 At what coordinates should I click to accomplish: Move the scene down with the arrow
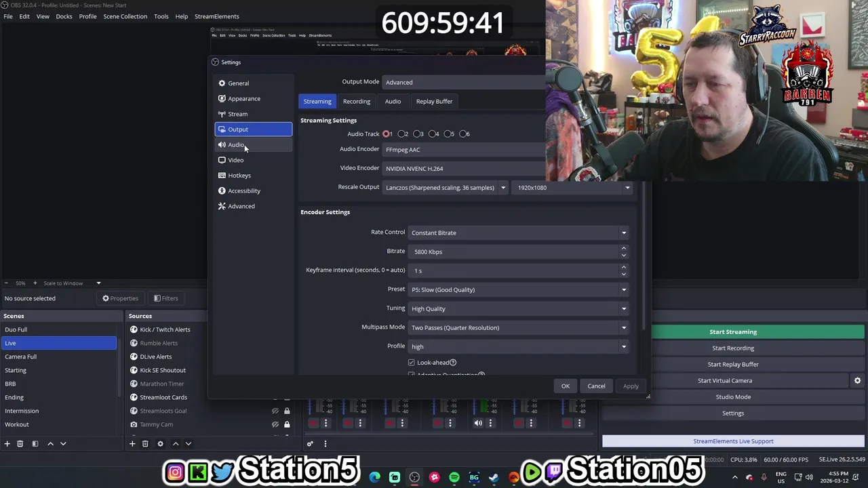tap(63, 444)
